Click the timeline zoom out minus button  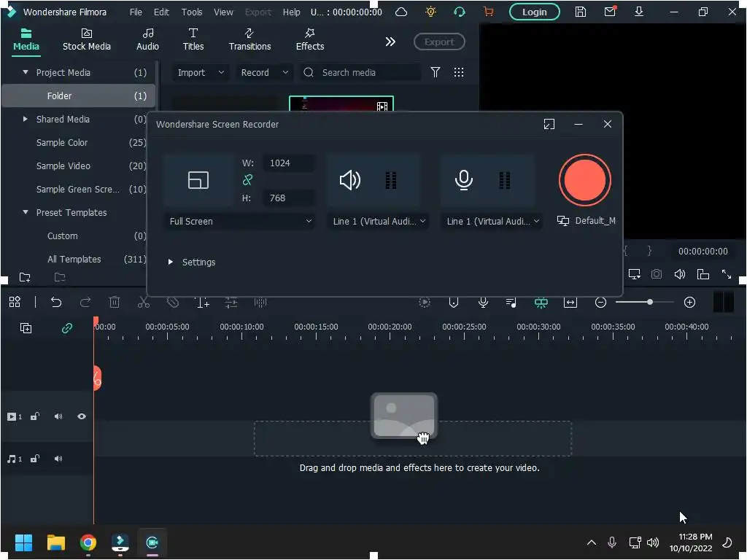(601, 302)
